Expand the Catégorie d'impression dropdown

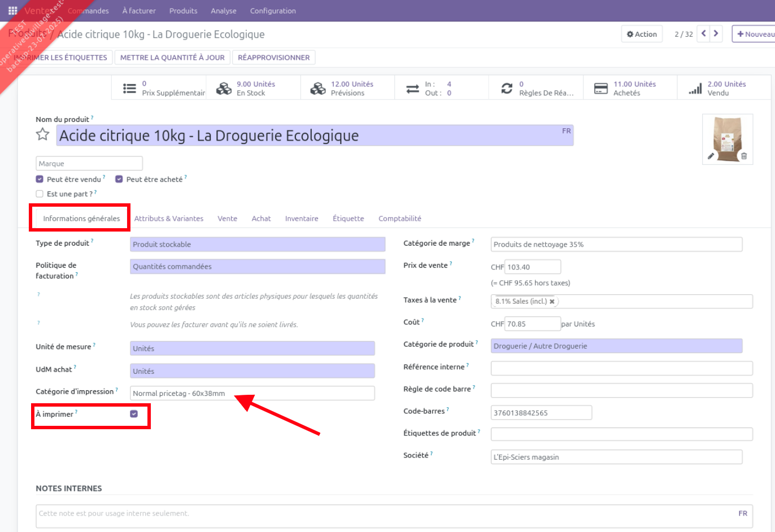(252, 393)
